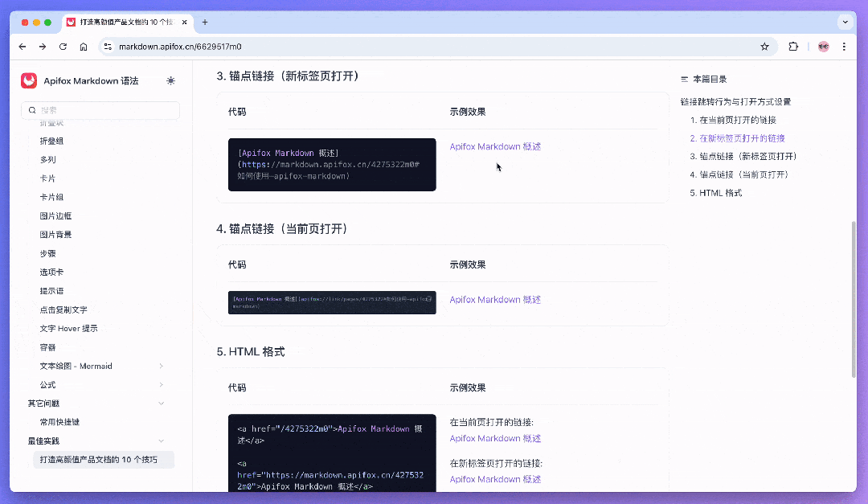Image resolution: width=868 pixels, height=504 pixels.
Task: Open the tab search dropdown arrow
Action: (x=845, y=23)
